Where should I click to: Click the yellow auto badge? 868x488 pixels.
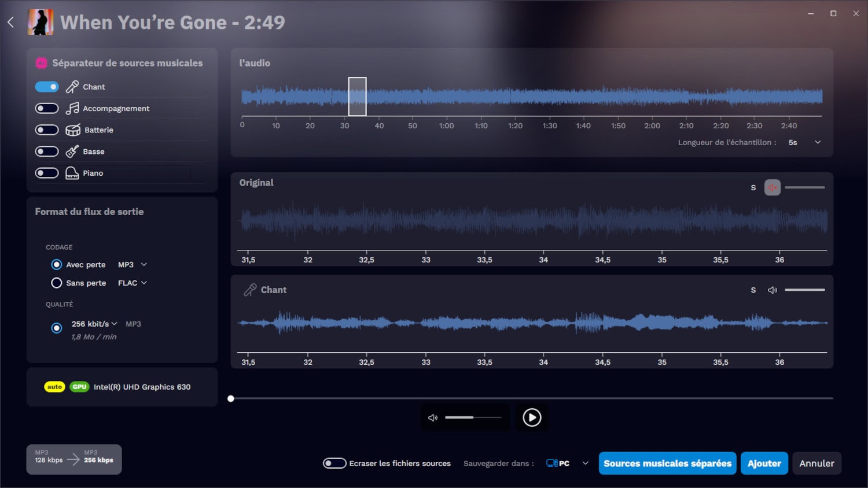point(54,387)
